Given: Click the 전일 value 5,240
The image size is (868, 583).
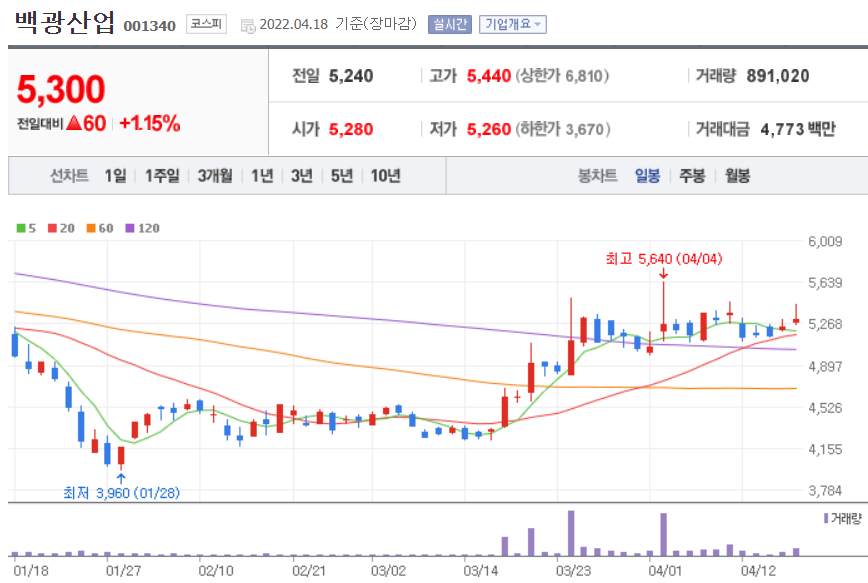Looking at the screenshot, I should 351,76.
